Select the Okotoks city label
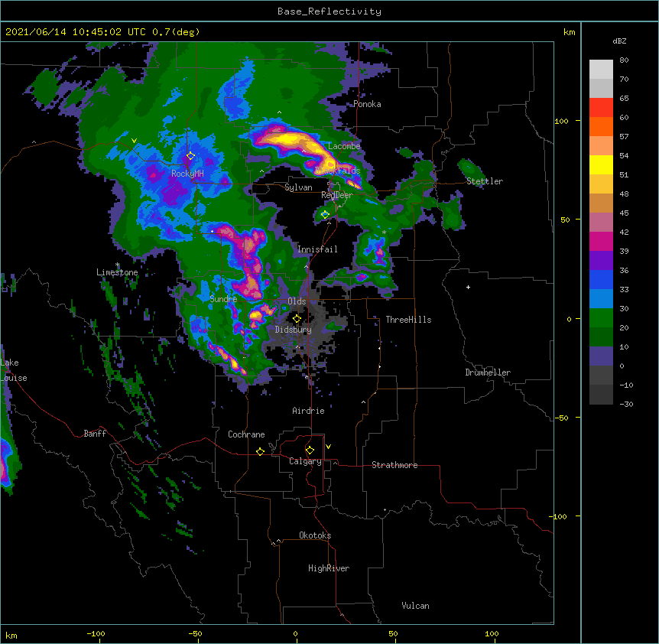Screen dimensions: 659x644 [315, 535]
